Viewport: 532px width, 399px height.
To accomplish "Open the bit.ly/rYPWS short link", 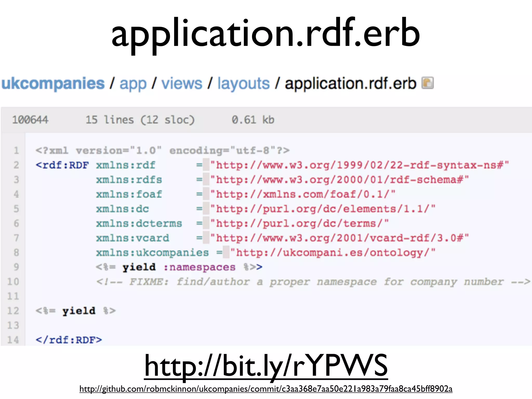I will click(x=266, y=366).
